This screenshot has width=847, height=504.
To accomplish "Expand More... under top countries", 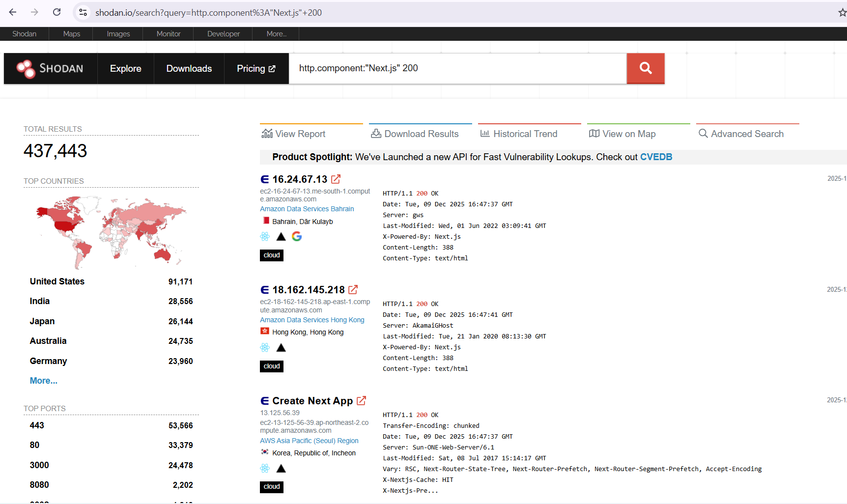I will point(44,381).
